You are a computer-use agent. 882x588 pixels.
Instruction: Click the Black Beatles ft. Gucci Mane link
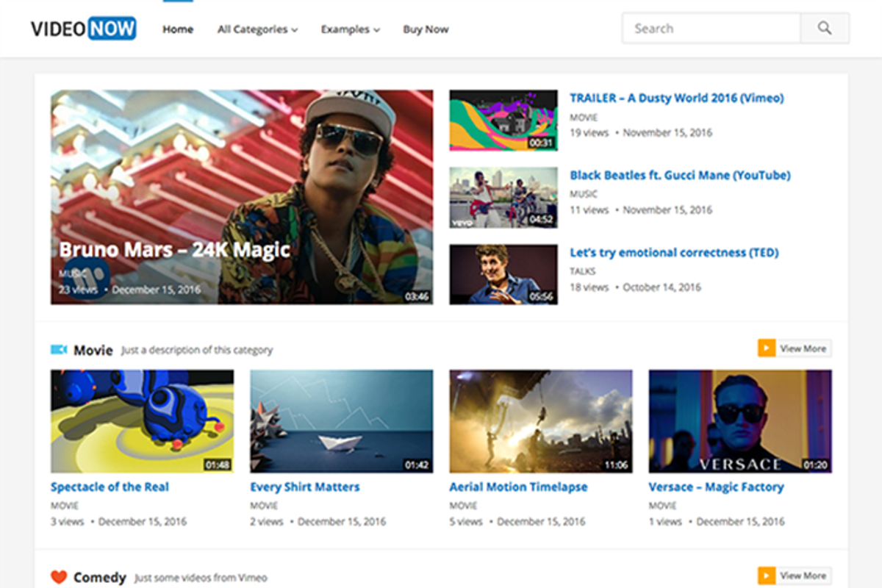(680, 175)
